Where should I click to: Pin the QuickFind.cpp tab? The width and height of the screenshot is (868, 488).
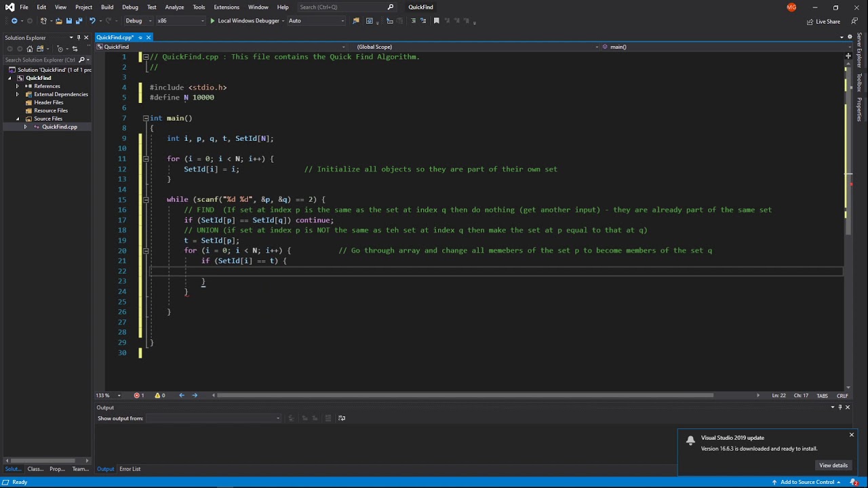[x=140, y=37]
